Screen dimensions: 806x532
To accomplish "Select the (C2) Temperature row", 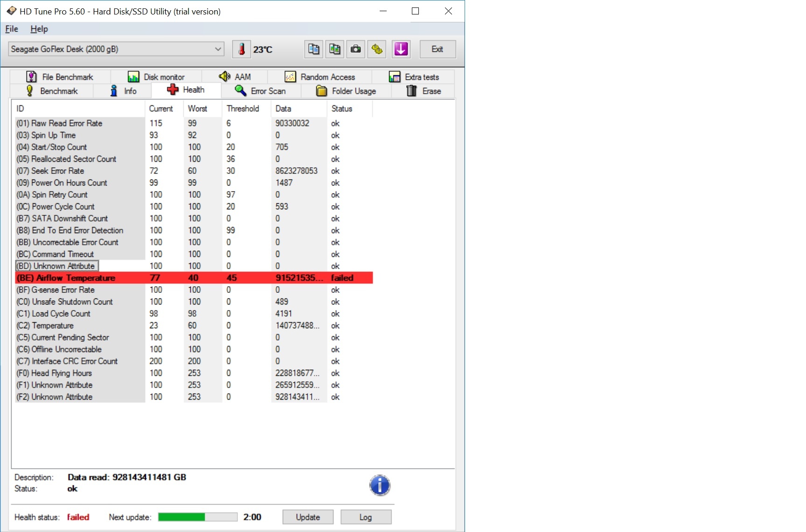I will (194, 325).
